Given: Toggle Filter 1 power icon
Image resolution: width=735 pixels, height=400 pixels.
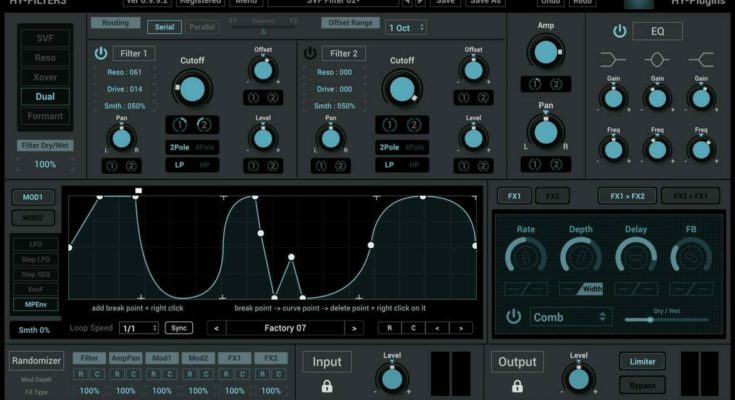Looking at the screenshot, I should click(101, 53).
